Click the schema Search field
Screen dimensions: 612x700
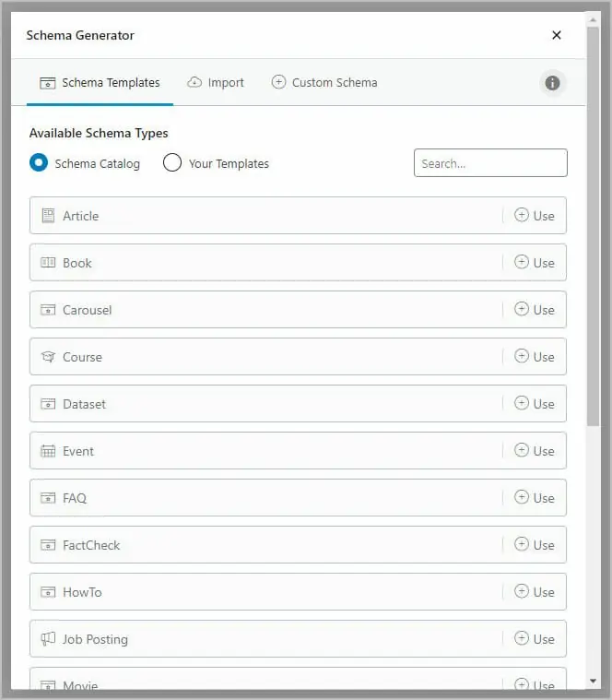click(490, 163)
